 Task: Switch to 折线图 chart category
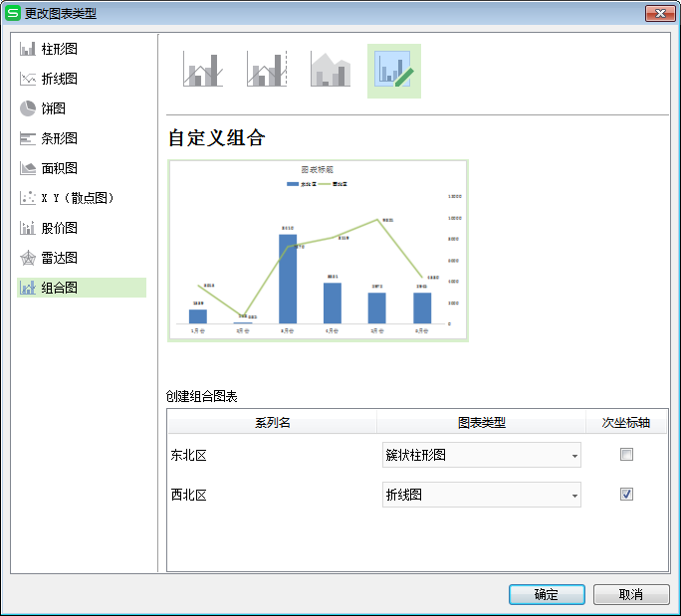pyautogui.click(x=59, y=79)
